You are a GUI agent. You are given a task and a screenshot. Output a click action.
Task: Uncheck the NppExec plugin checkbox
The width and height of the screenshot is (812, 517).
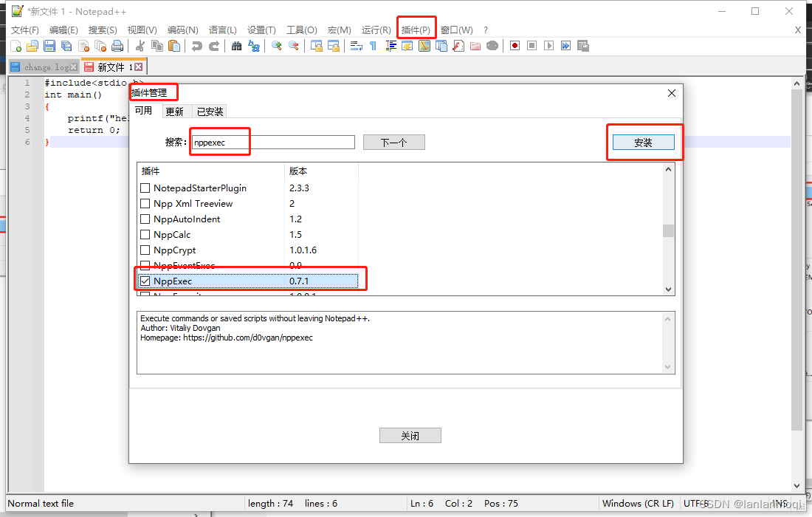(145, 281)
